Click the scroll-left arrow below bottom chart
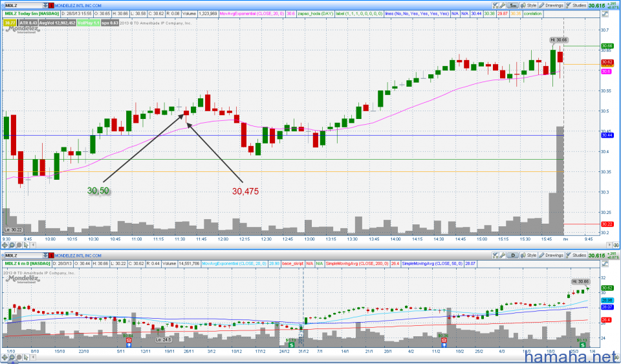This screenshot has height=364, width=621. pyautogui.click(x=32, y=358)
